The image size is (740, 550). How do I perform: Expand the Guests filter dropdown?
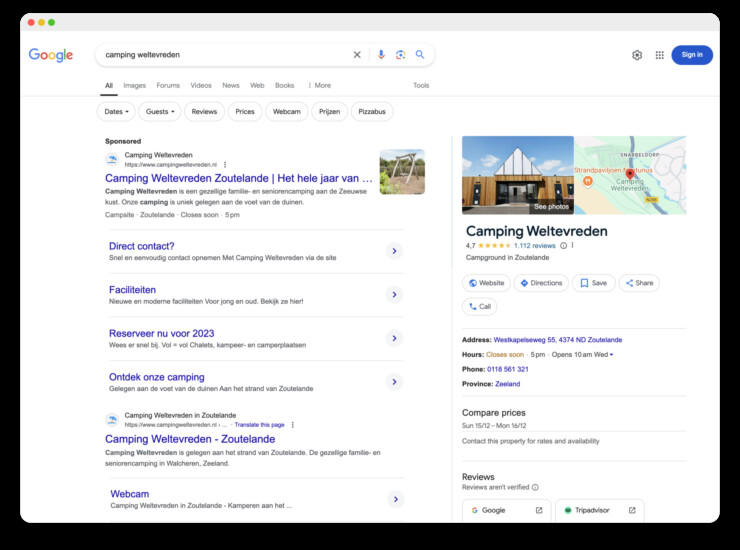coord(160,112)
